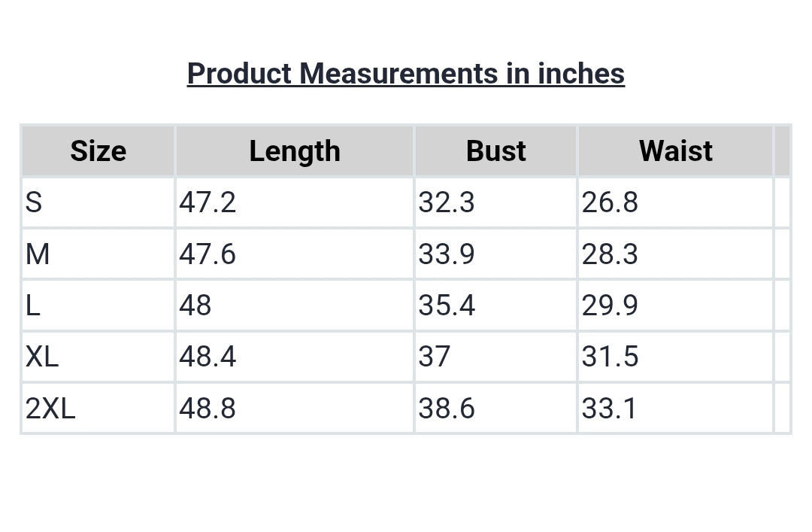Select the 26.8 waist cell
Viewport: 812px width, 532px height.
[x=675, y=202]
